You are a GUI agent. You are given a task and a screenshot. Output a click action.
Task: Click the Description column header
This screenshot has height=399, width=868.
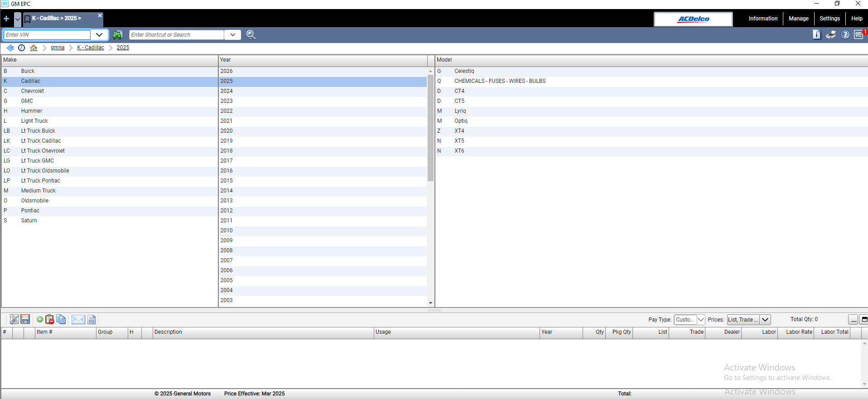(263, 332)
